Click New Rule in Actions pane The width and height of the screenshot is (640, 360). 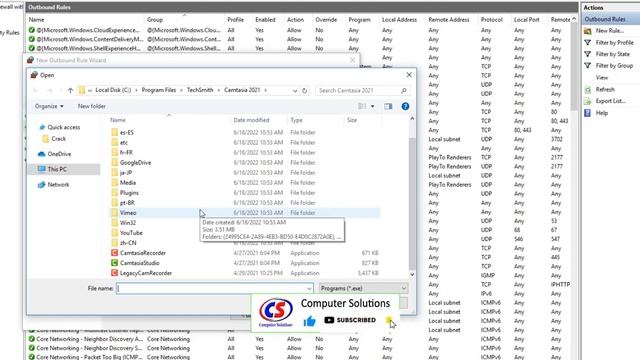(x=609, y=31)
